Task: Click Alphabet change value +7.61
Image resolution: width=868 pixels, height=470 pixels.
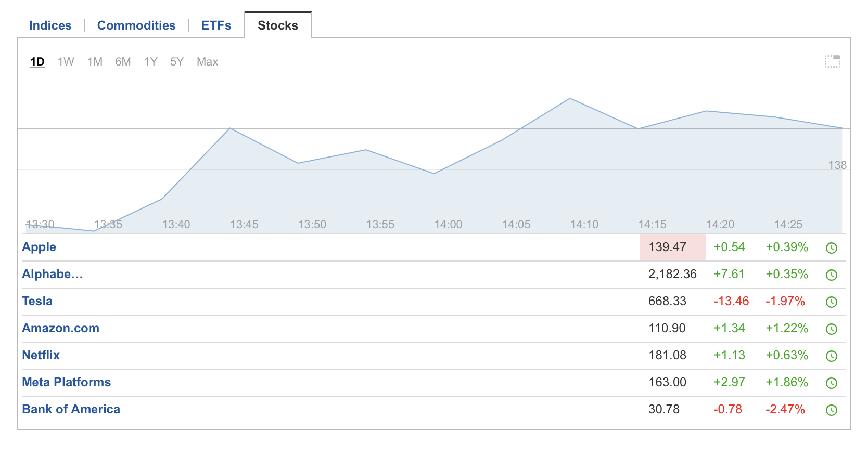Action: point(729,274)
